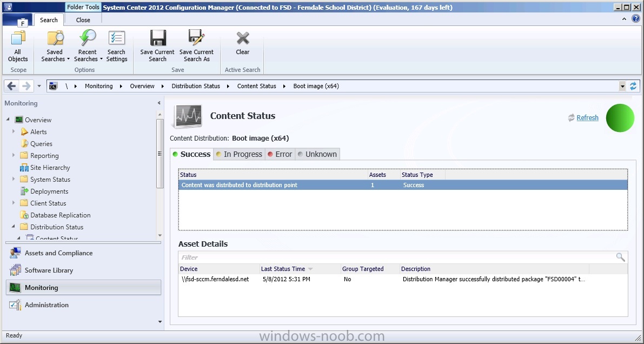Viewport: 644px width, 344px height.
Task: Click Distribution Status in the breadcrumb path
Action: click(196, 87)
